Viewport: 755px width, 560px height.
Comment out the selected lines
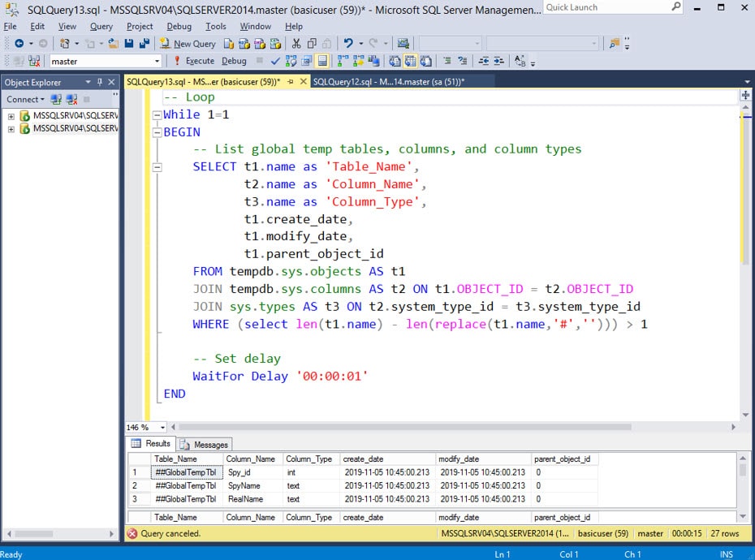tap(446, 61)
